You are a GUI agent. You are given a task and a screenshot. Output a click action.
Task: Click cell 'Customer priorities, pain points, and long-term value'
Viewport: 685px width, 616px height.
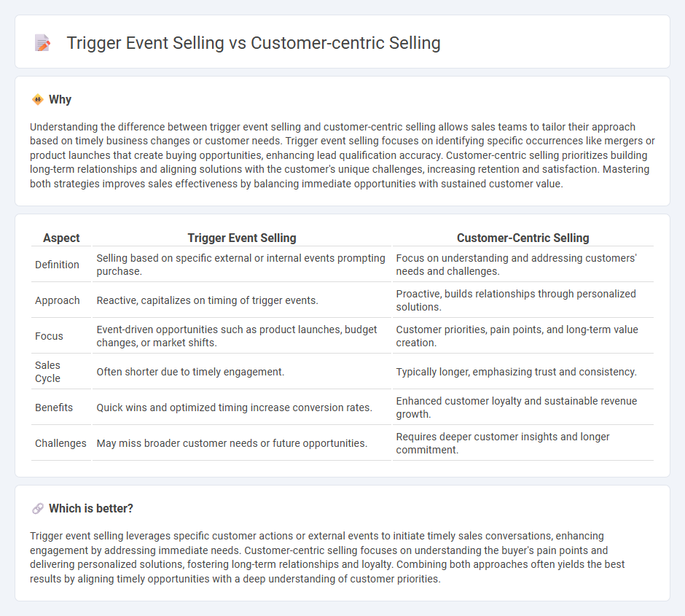[x=523, y=336]
